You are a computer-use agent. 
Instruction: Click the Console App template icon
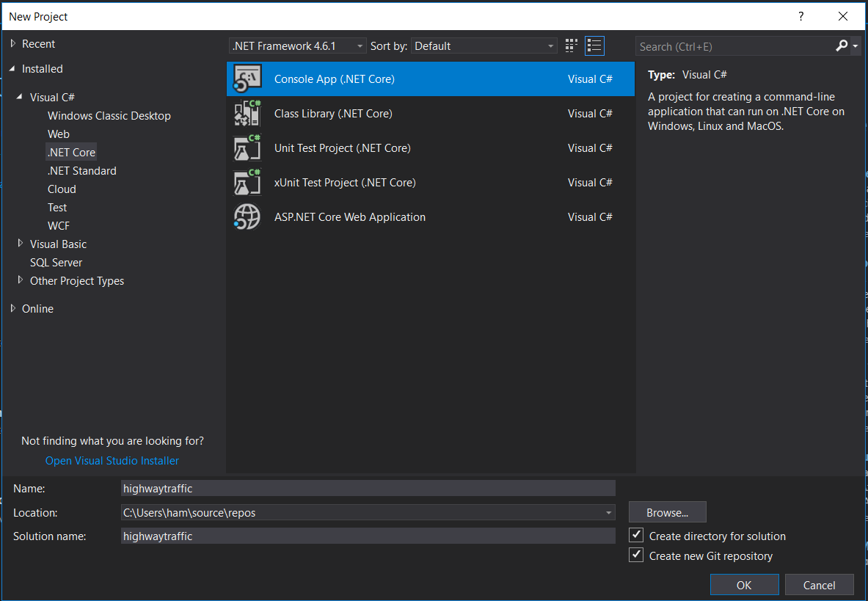(x=247, y=79)
